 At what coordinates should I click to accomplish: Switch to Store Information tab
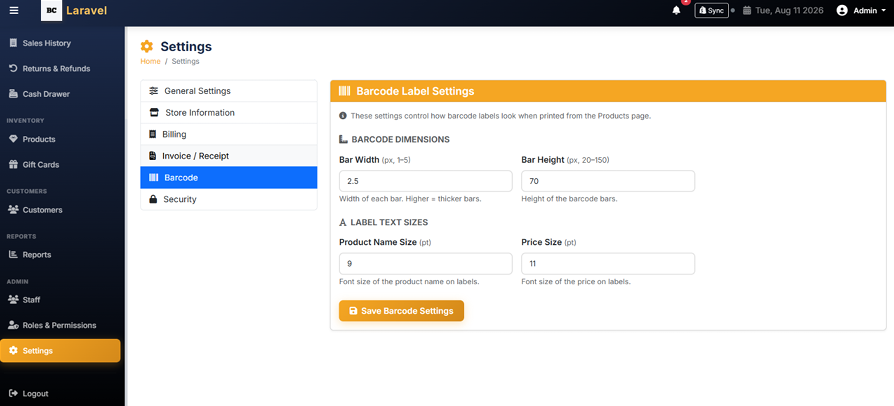tap(229, 112)
